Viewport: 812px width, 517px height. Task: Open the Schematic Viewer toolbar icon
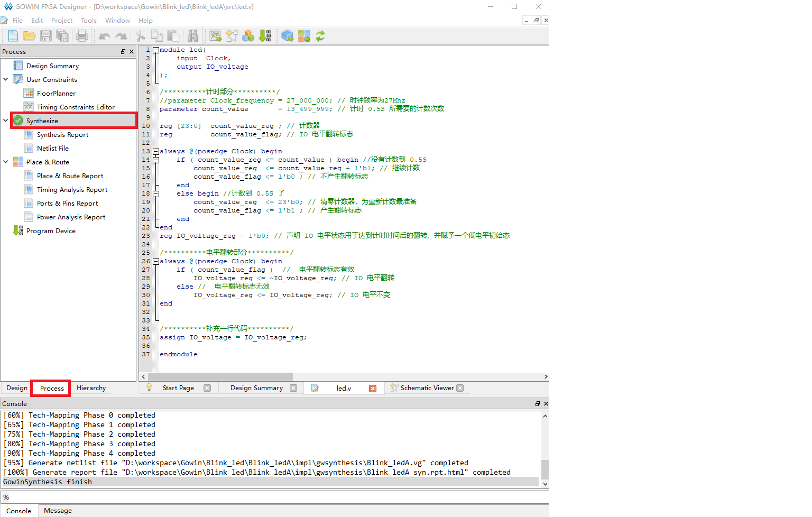point(232,35)
